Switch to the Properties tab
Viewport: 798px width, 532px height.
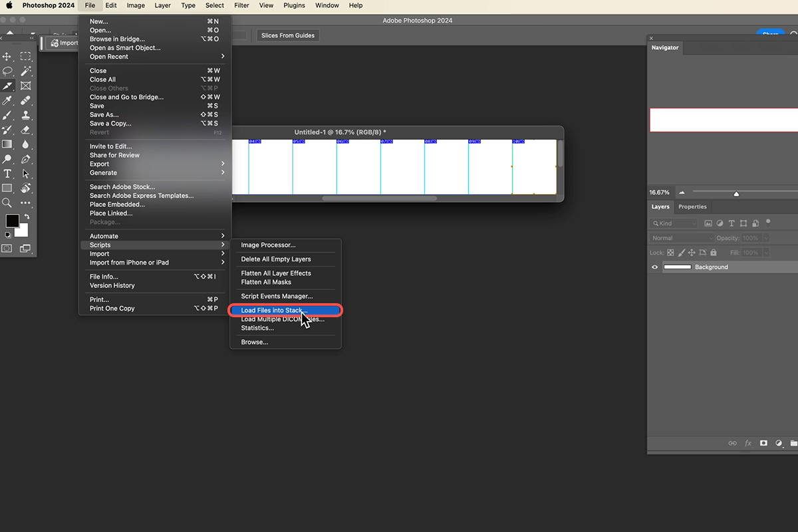tap(692, 207)
